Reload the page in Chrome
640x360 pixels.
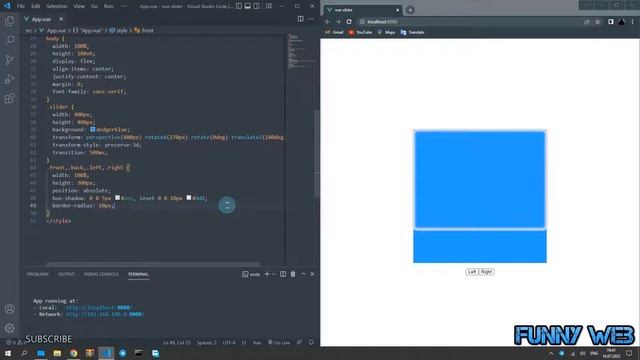click(x=349, y=22)
